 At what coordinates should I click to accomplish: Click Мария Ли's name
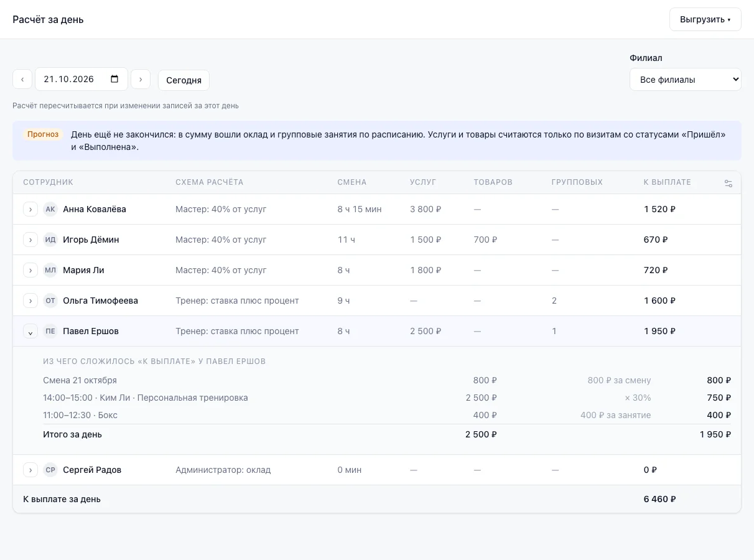tap(83, 270)
